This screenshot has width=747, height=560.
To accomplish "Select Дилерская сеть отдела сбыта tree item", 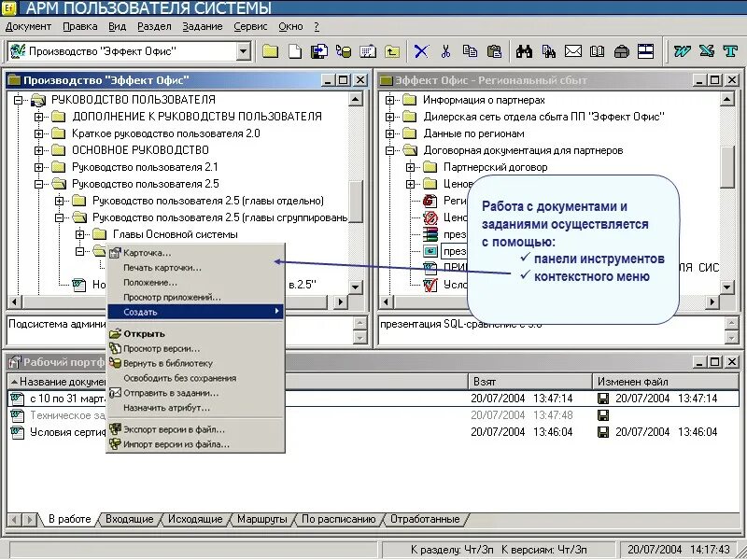I will [543, 117].
